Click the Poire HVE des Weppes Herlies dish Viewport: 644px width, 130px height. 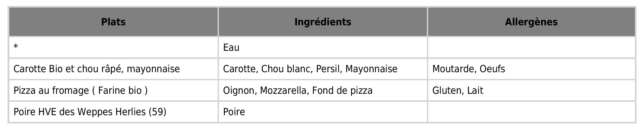point(90,112)
